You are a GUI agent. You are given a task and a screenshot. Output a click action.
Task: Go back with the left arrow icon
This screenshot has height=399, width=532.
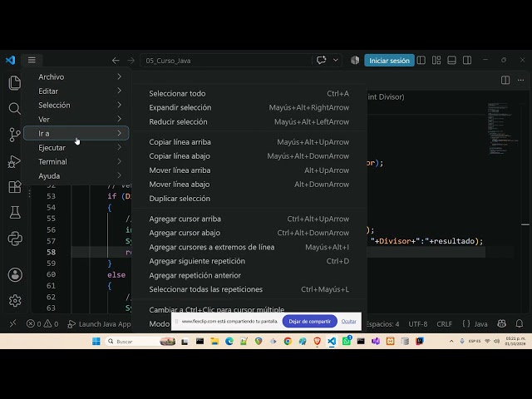click(x=116, y=61)
